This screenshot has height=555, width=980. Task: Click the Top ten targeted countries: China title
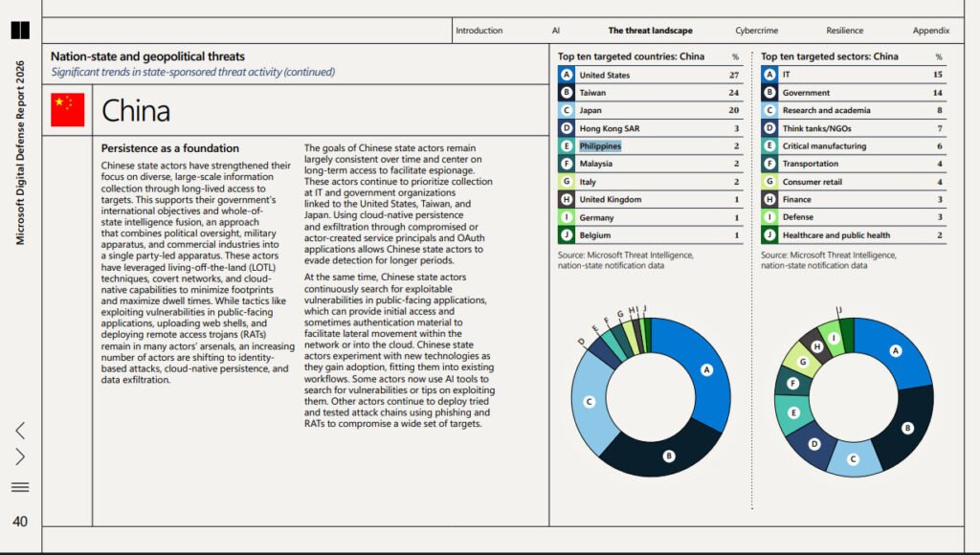coord(631,56)
